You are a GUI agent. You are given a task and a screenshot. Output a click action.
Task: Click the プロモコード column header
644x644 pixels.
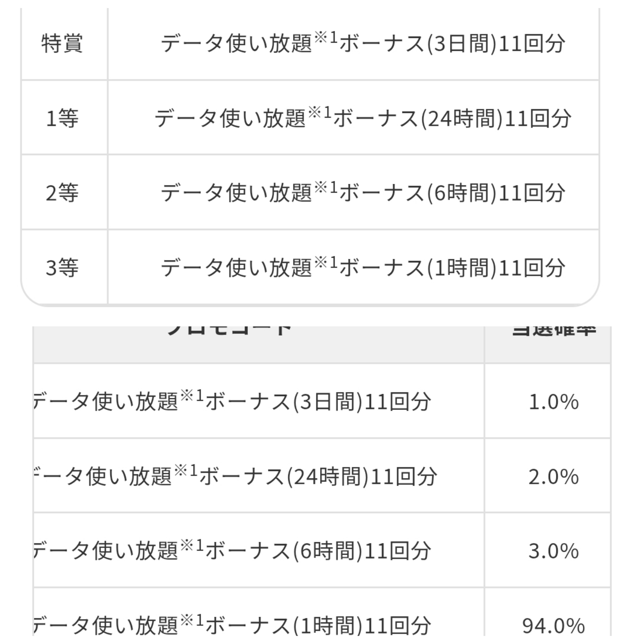(230, 333)
